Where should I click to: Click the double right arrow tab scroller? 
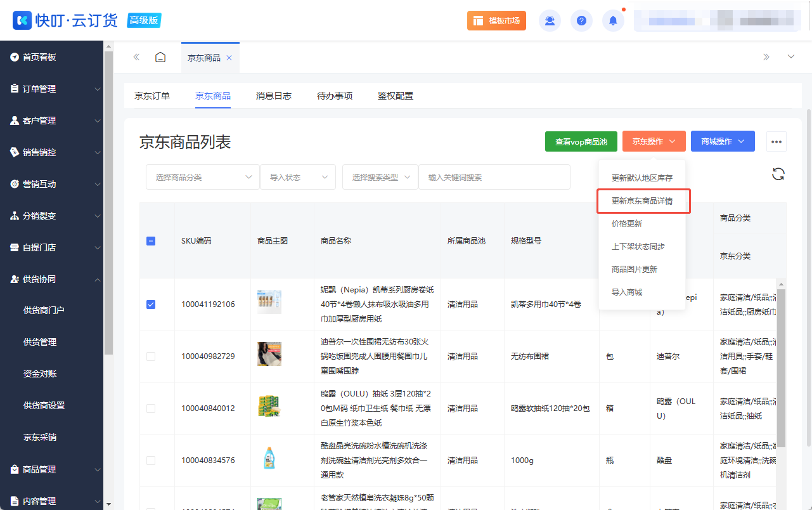[x=766, y=57]
